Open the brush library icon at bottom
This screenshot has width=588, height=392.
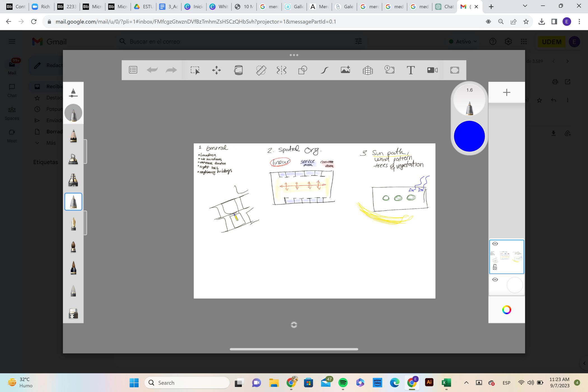click(73, 314)
